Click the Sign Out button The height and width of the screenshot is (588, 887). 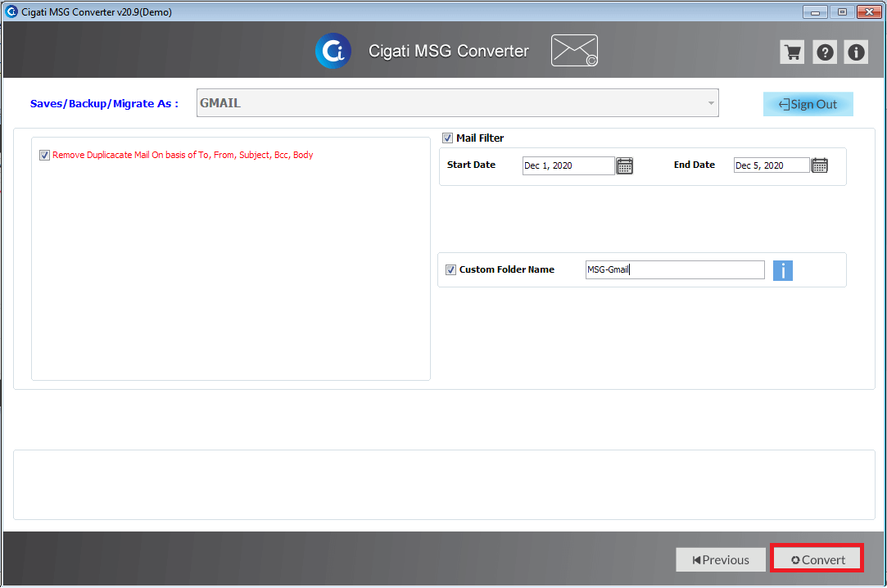pyautogui.click(x=808, y=104)
